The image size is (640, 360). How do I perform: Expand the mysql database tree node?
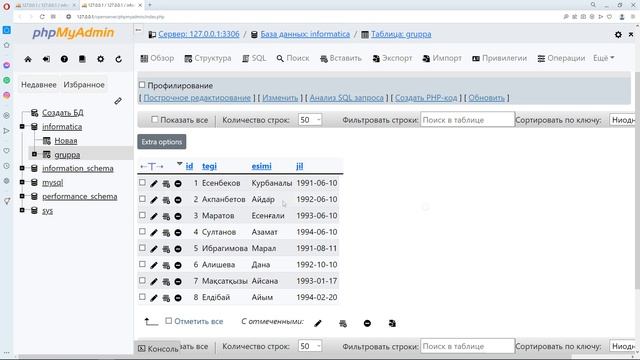tap(22, 182)
